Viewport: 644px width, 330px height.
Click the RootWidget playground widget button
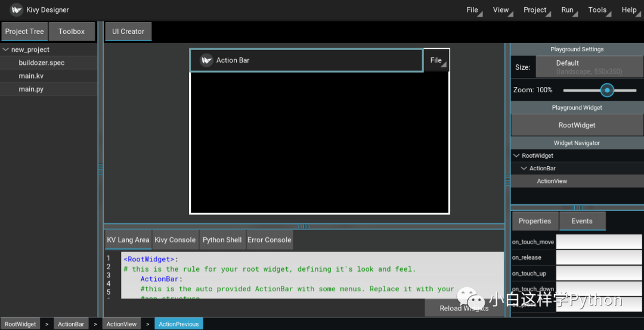point(577,125)
